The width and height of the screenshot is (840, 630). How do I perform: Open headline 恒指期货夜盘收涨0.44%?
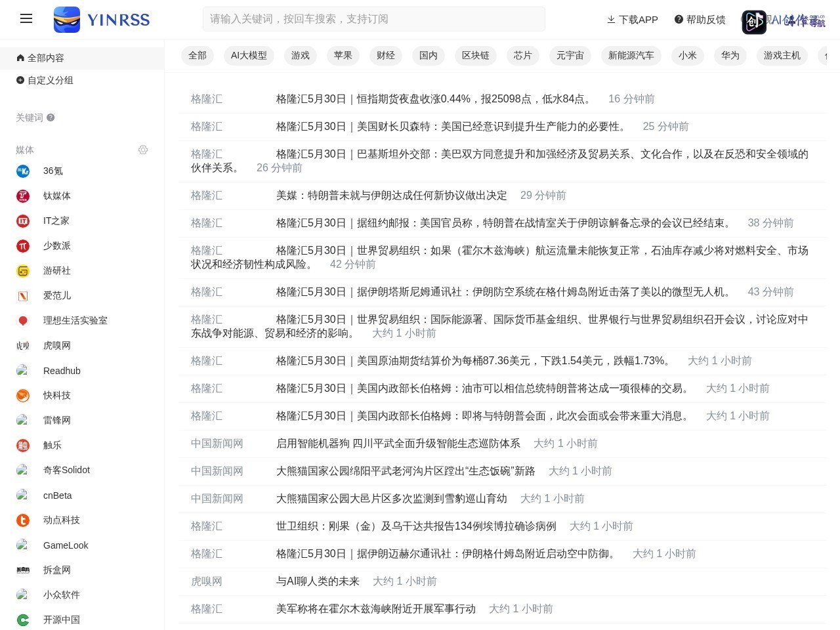[x=436, y=99]
